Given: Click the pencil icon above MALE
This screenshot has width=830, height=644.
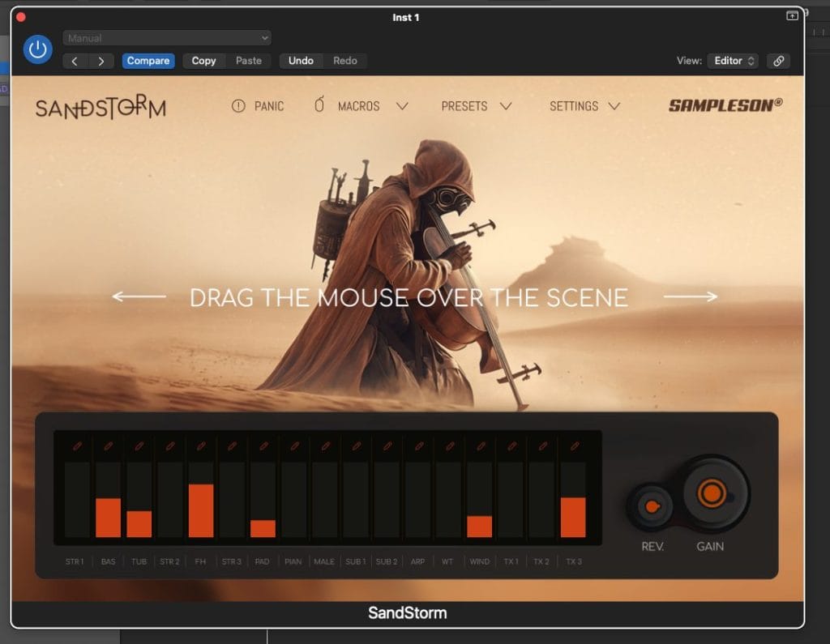Looking at the screenshot, I should (x=325, y=446).
